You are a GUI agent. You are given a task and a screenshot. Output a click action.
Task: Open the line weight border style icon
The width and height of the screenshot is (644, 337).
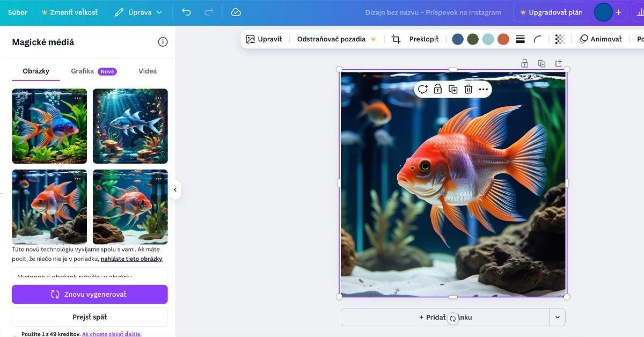click(x=520, y=39)
